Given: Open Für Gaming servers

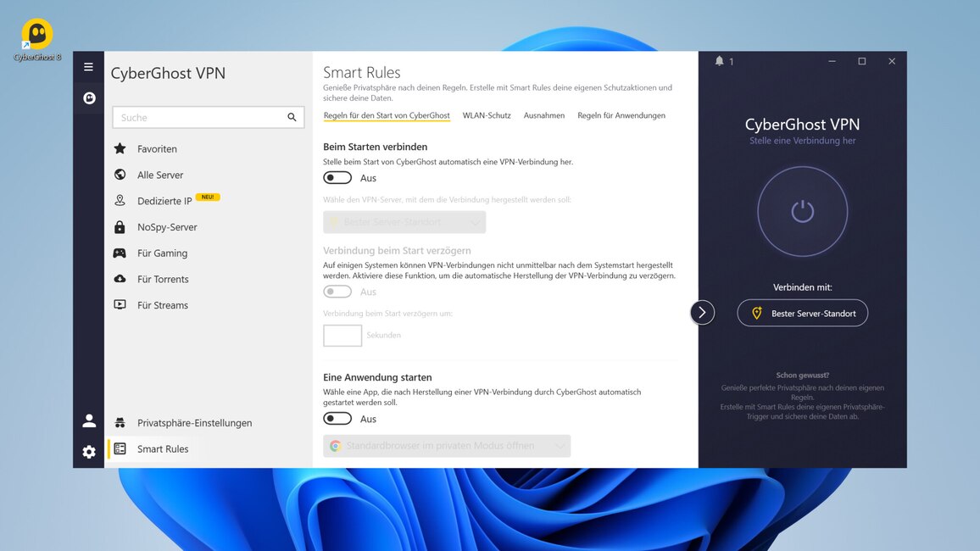Looking at the screenshot, I should coord(163,253).
